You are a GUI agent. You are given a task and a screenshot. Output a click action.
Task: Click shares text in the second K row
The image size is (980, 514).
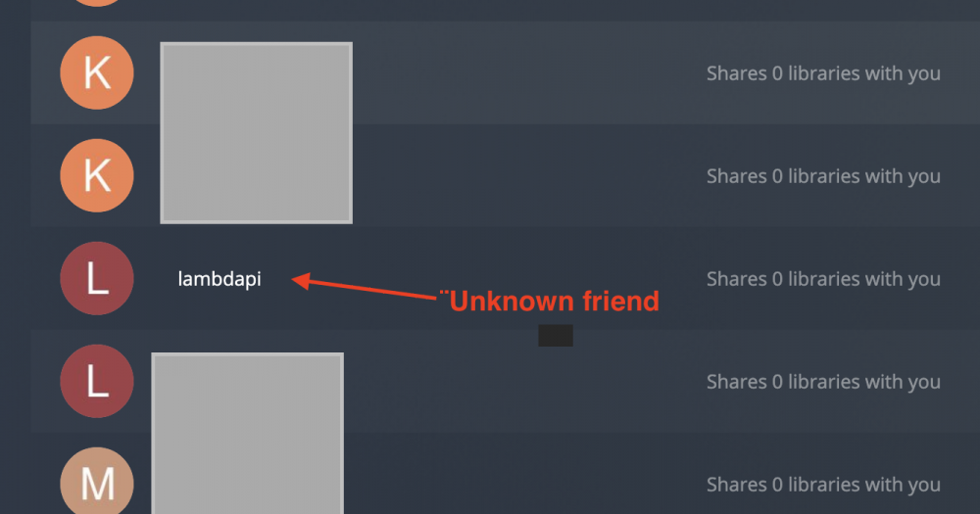tap(823, 177)
